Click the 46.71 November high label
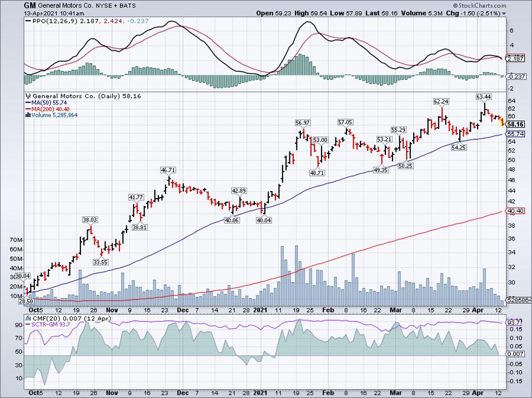Image resolution: width=532 pixels, height=398 pixels. tap(168, 170)
